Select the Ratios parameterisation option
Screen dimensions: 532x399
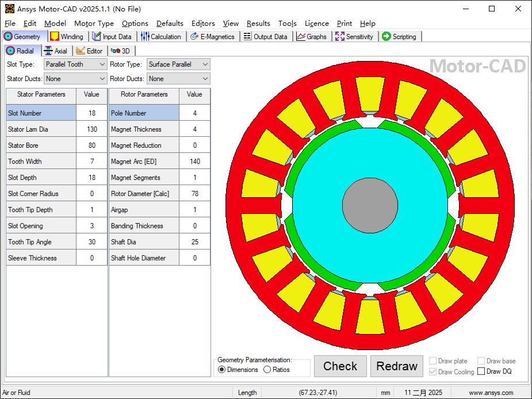coord(267,370)
